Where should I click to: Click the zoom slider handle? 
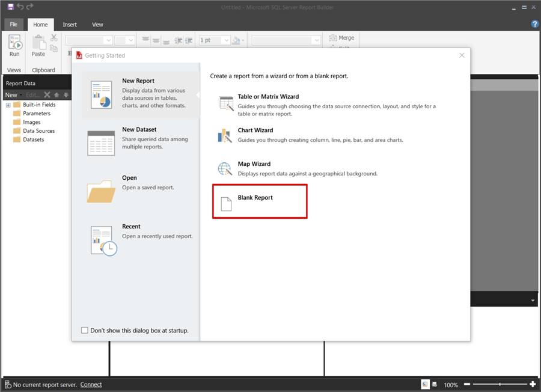(500, 384)
